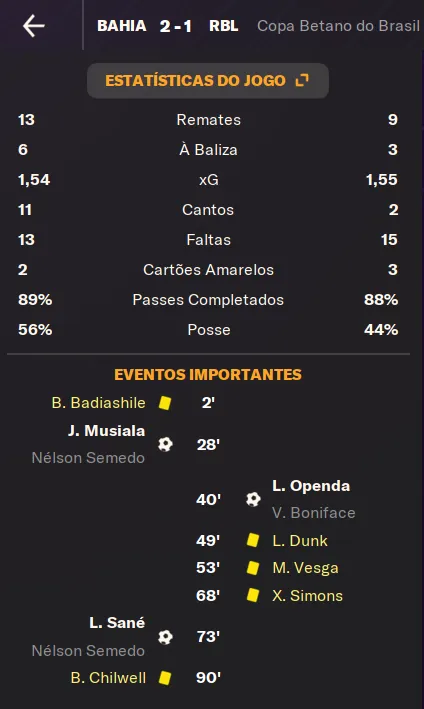Click the RBL team name

pos(224,26)
